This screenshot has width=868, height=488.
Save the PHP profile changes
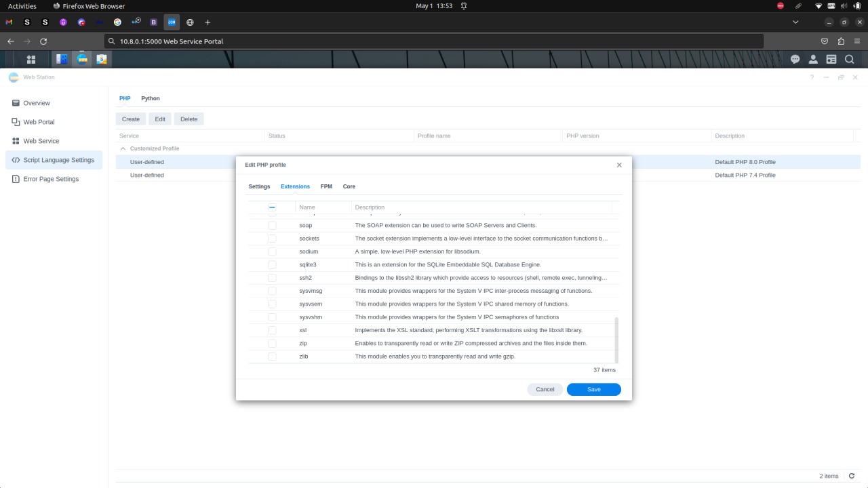[x=593, y=389]
